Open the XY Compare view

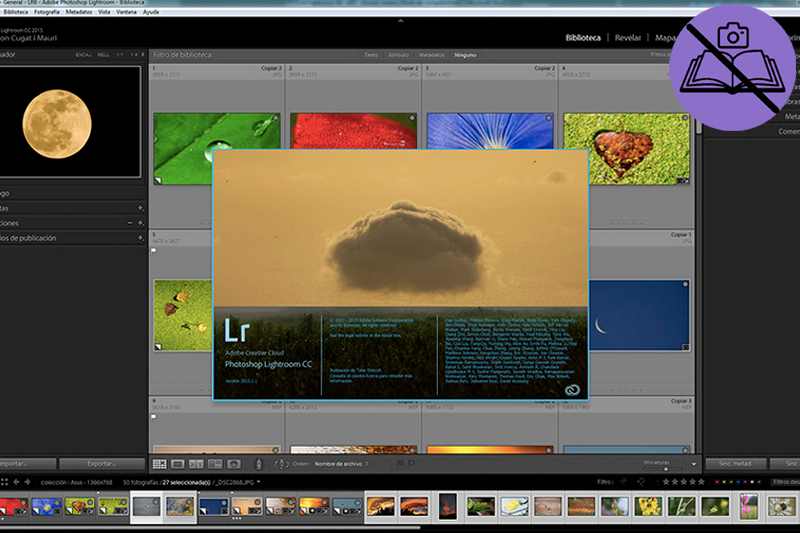[x=196, y=464]
